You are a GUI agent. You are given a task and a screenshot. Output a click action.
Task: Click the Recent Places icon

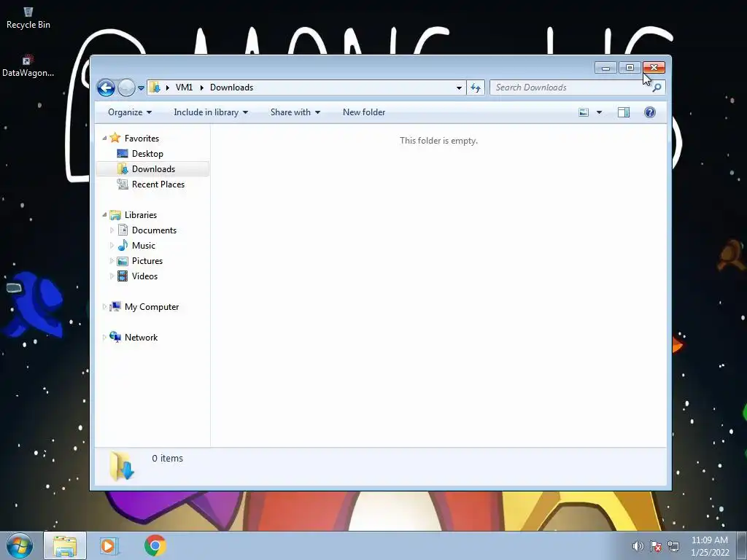(x=123, y=184)
